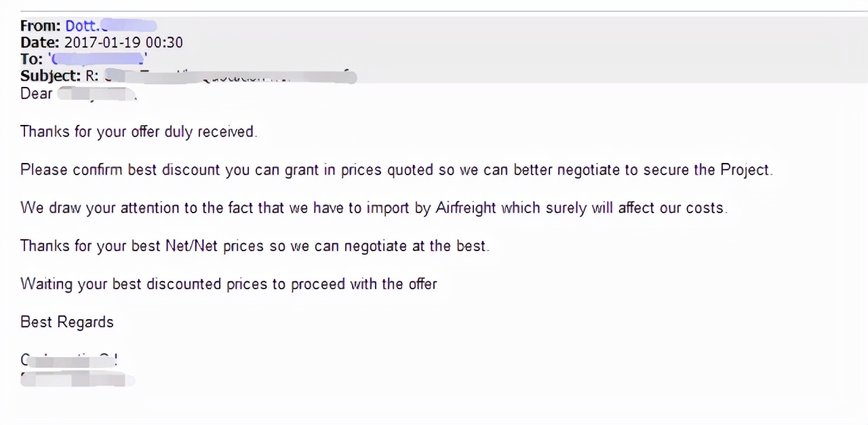This screenshot has width=868, height=425.
Task: Click the blurred subject line text
Action: pyautogui.click(x=231, y=75)
